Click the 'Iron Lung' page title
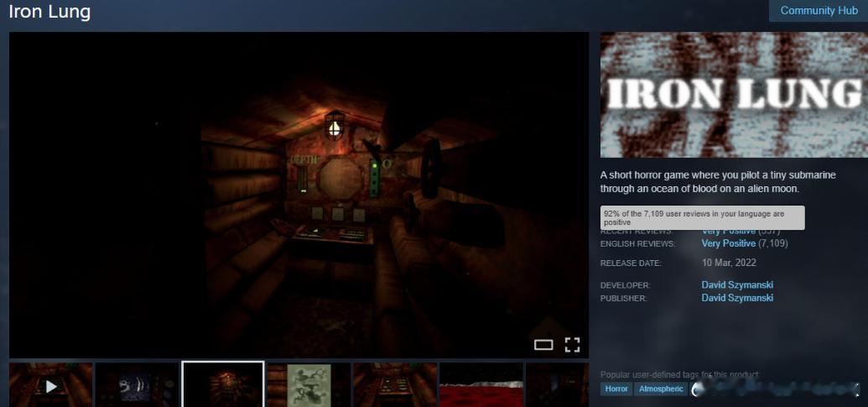868x407 pixels. 49,12
